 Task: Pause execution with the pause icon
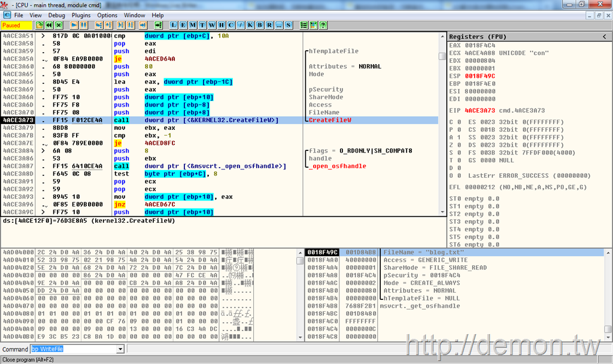(83, 25)
